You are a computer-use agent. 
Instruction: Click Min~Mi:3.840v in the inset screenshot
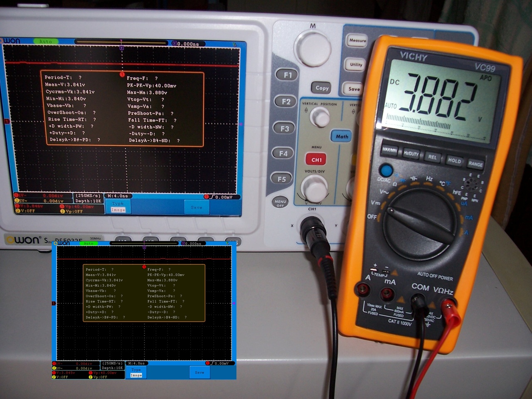(101, 286)
